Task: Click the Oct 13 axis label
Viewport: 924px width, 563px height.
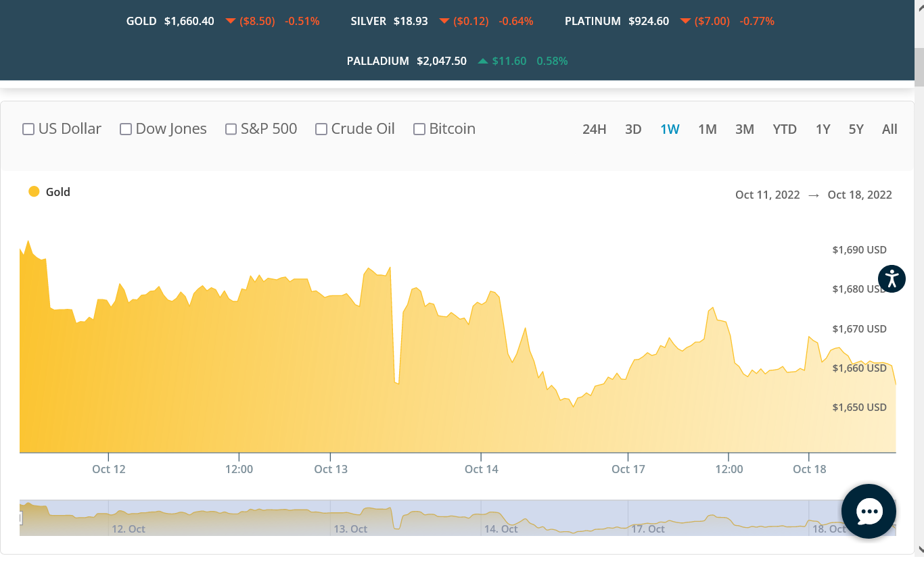Action: point(331,469)
